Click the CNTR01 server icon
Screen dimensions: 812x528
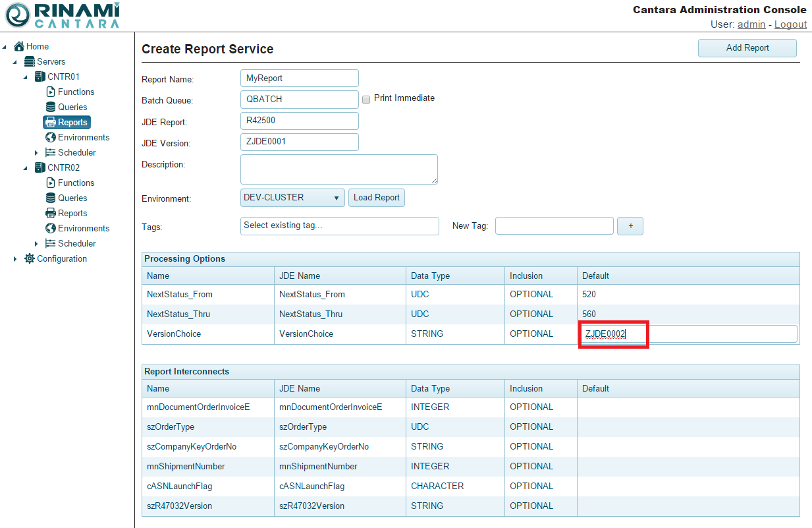pyautogui.click(x=40, y=76)
